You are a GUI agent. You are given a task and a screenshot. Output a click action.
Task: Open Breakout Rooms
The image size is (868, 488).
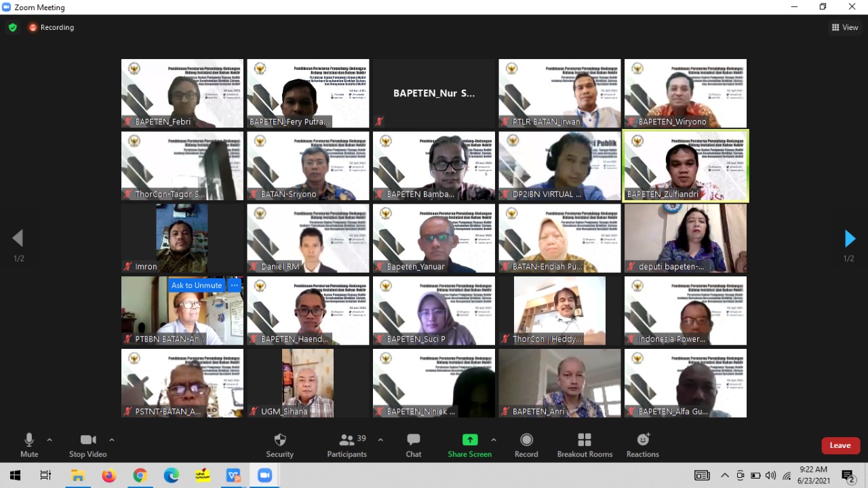point(585,440)
